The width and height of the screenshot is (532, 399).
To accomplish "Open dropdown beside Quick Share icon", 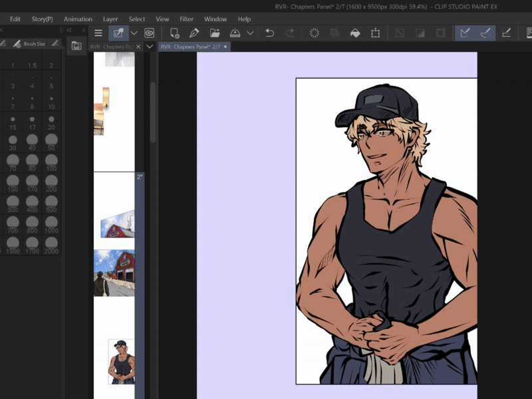I will point(134,33).
